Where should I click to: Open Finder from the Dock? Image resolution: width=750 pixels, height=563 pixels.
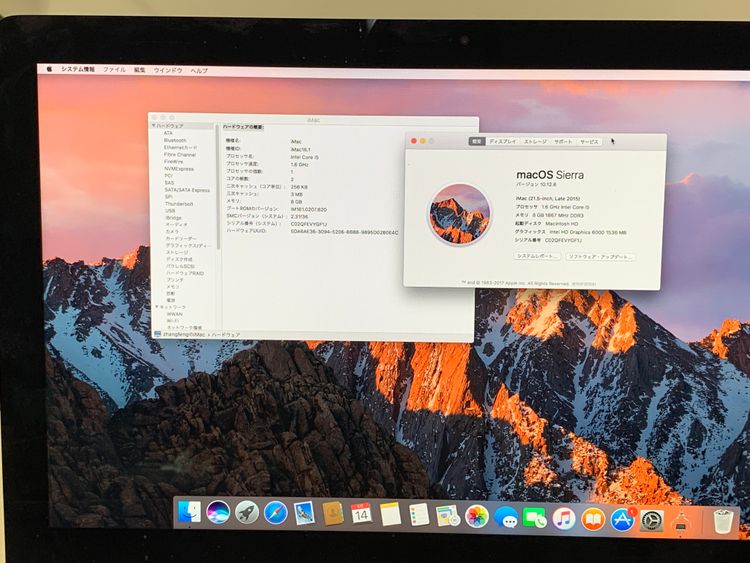click(189, 512)
